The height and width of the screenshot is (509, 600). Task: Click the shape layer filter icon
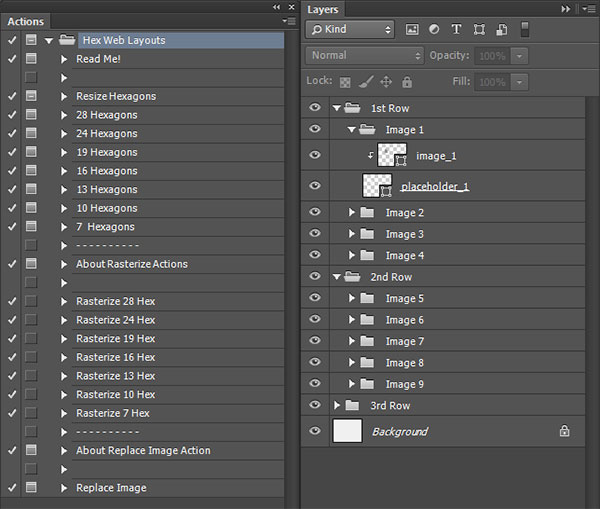(479, 29)
